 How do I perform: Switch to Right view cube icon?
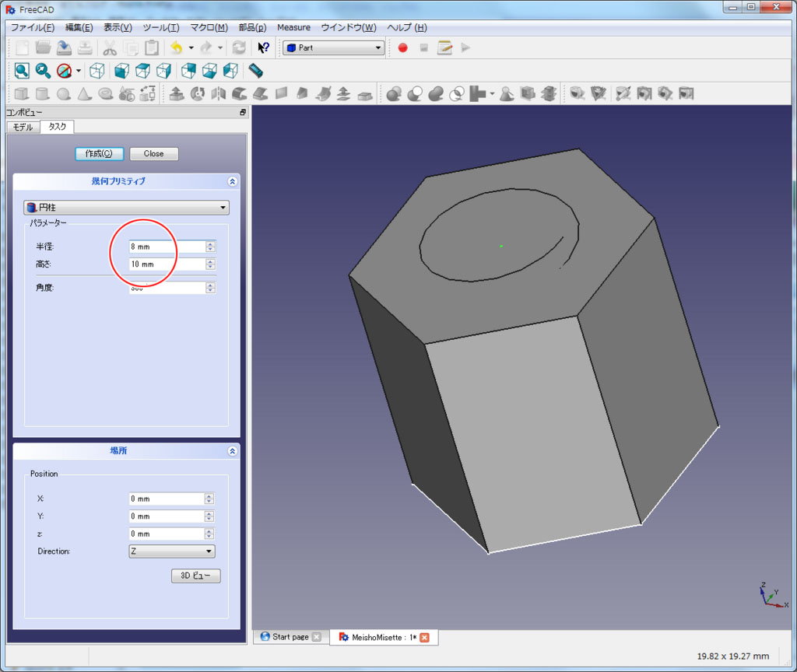[x=163, y=71]
